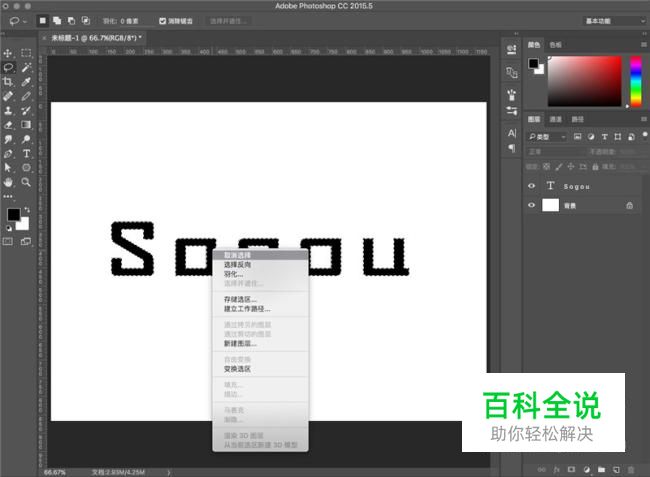Open the Lasso tool preset picker
650x477 pixels.
[x=17, y=21]
